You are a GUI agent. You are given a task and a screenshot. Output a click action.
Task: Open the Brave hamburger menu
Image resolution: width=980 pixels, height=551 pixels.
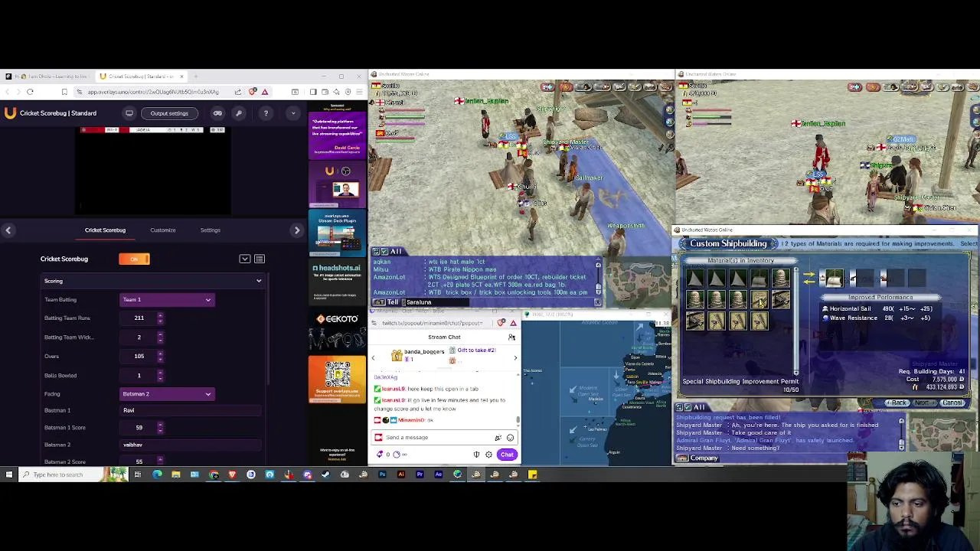[359, 92]
